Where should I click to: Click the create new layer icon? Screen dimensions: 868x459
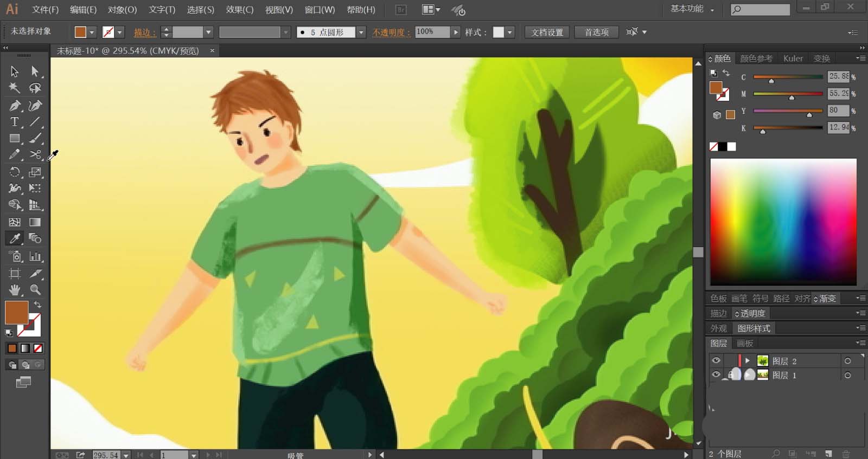(x=828, y=454)
